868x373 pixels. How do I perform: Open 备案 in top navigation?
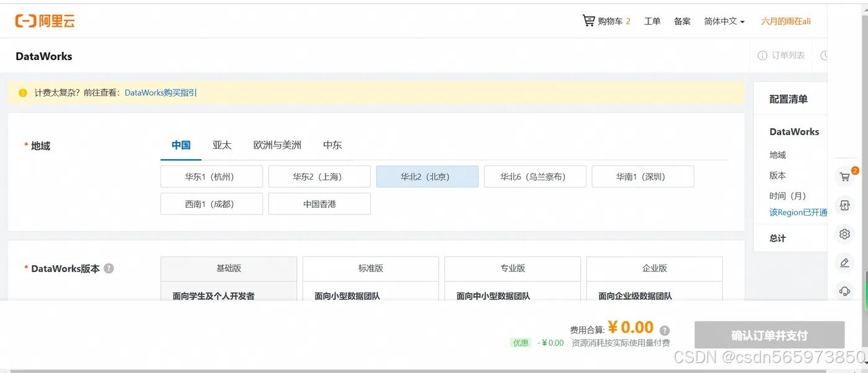[x=682, y=21]
